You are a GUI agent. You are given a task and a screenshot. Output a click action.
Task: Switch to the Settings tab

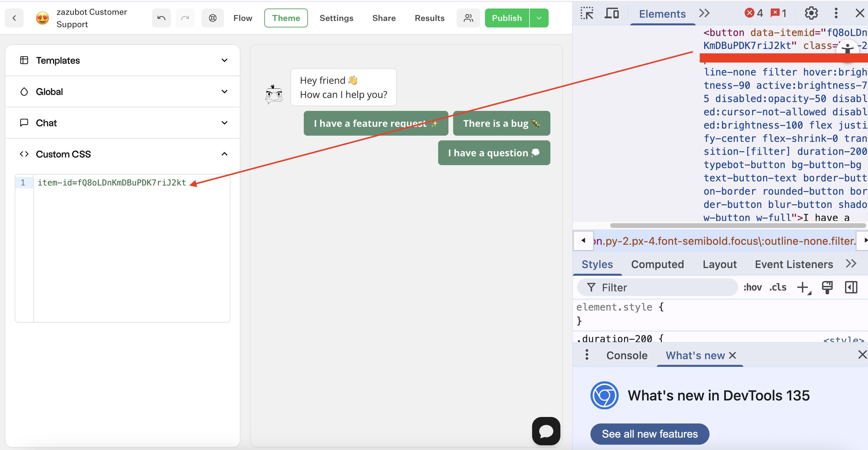(336, 18)
